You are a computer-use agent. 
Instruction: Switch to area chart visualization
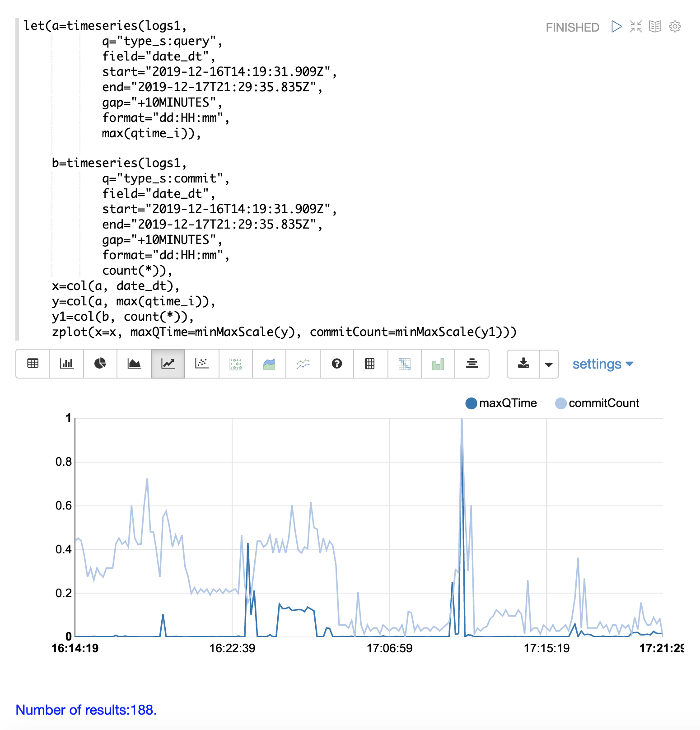[x=134, y=364]
